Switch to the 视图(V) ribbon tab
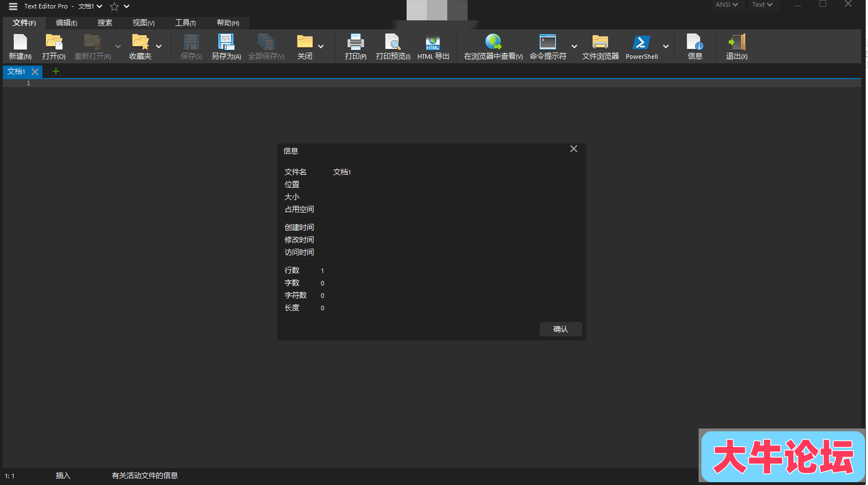 tap(143, 23)
